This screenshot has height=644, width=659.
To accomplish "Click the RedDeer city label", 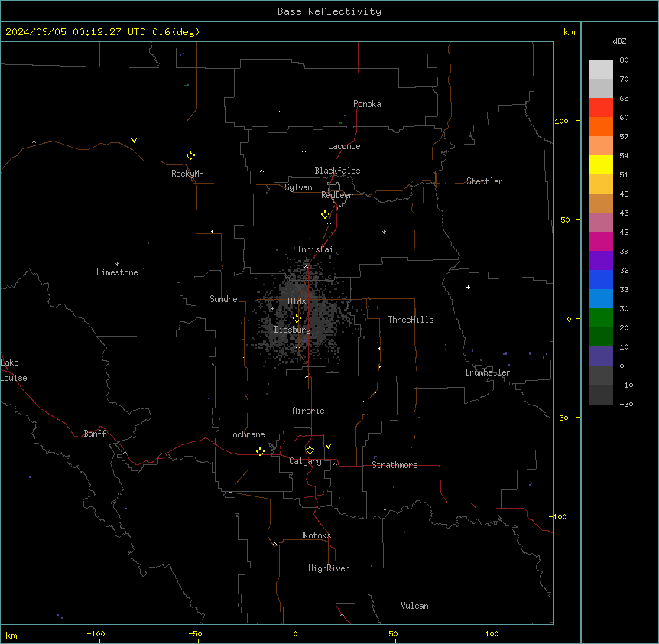I will tap(336, 195).
